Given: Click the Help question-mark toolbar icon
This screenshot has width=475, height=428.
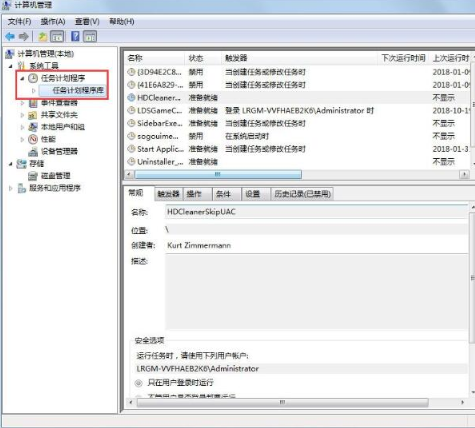Looking at the screenshot, I should (x=75, y=36).
